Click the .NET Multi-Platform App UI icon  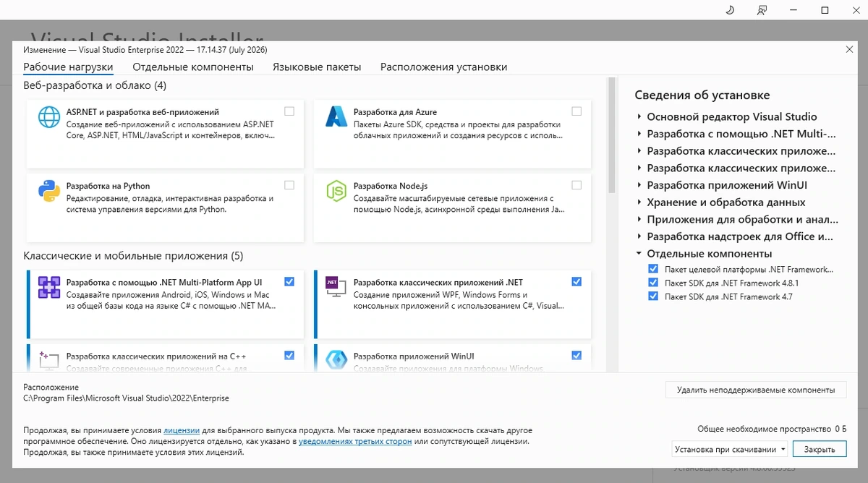coord(49,288)
